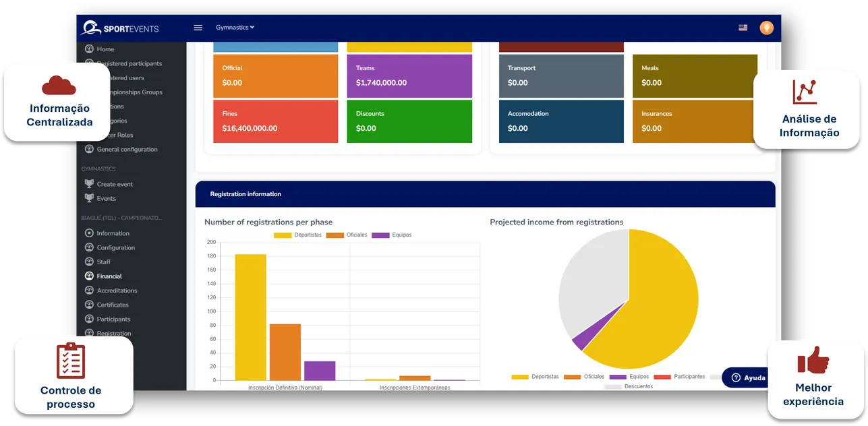Click the hamburger menu icon

click(x=198, y=28)
